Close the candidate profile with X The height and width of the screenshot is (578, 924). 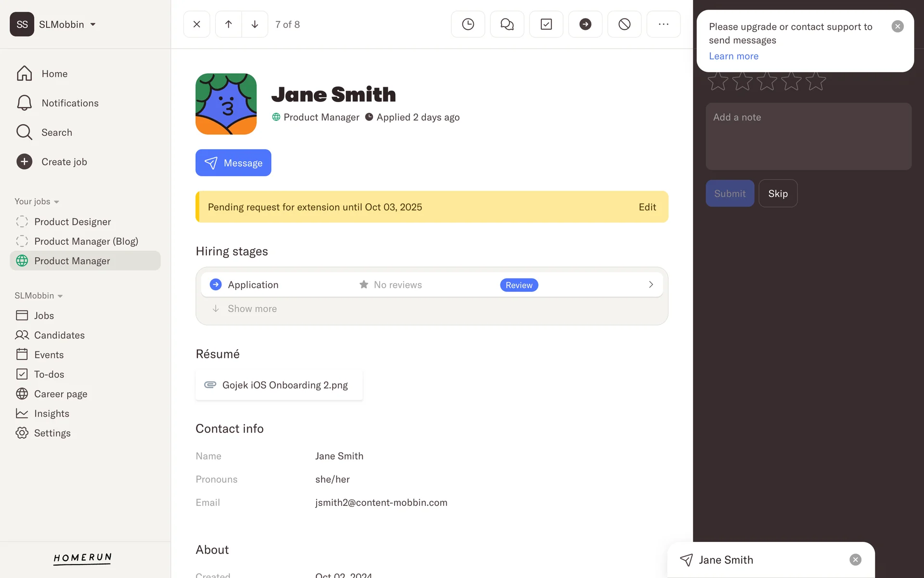tap(197, 24)
